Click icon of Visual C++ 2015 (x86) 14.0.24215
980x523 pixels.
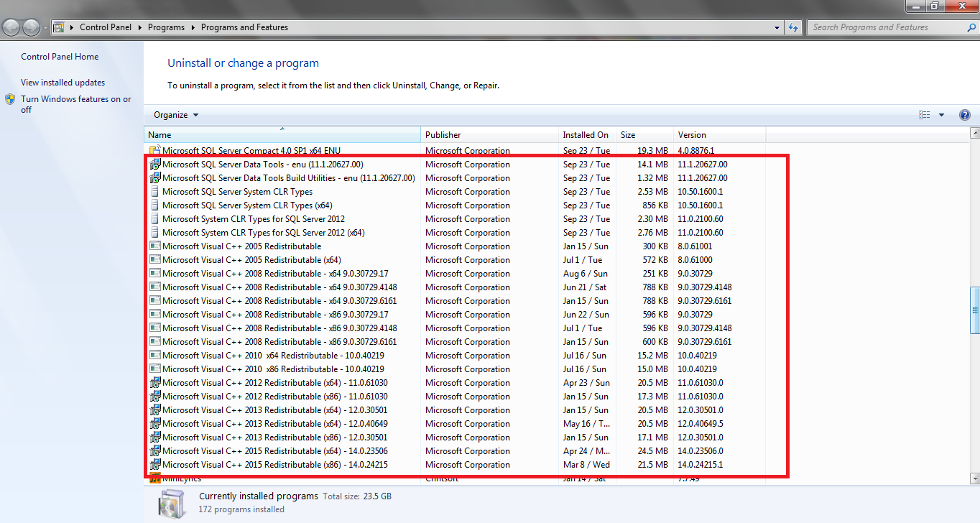pyautogui.click(x=154, y=465)
